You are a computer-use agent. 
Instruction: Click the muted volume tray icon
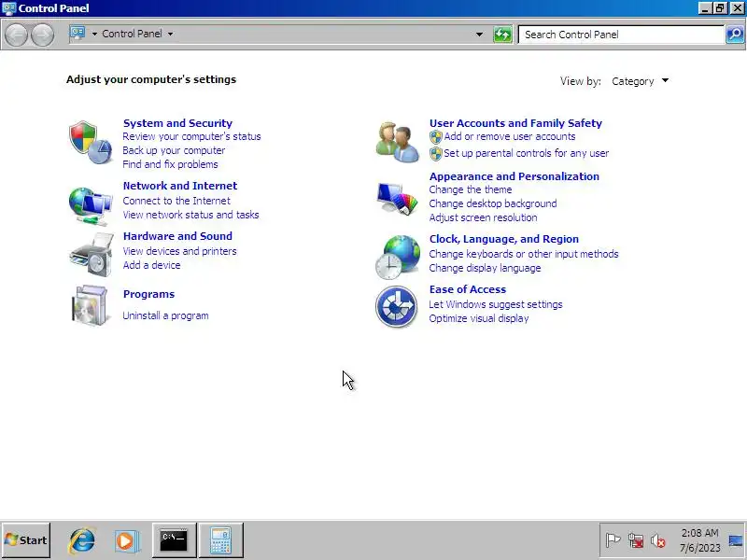(x=658, y=540)
